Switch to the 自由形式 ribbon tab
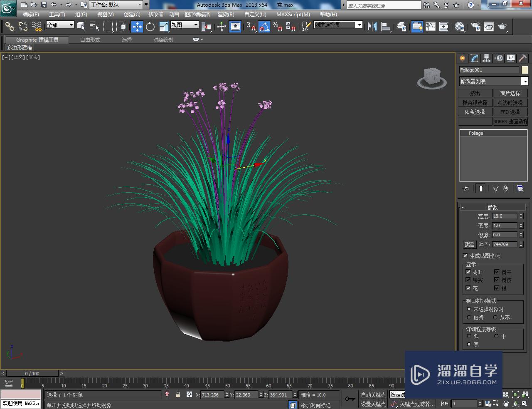 [x=90, y=40]
